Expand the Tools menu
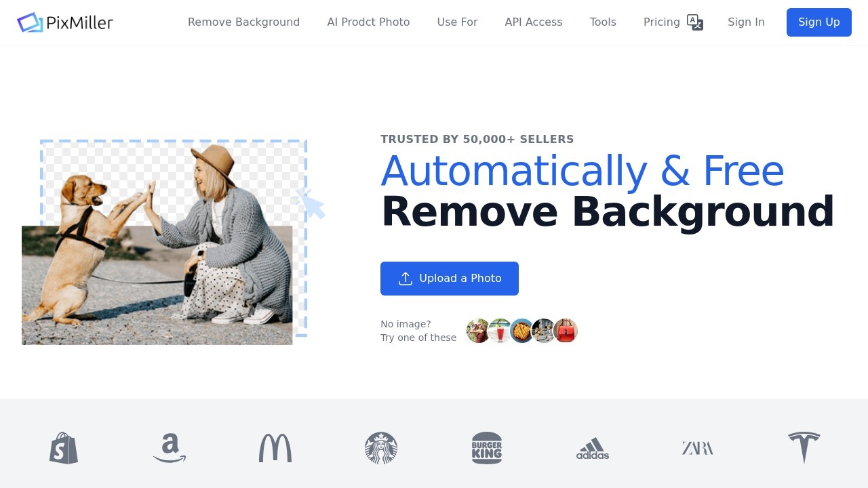Screen dimensions: 868x488 click(603, 22)
